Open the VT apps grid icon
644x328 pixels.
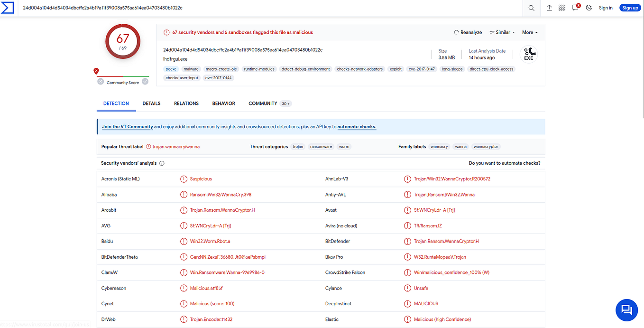click(x=561, y=8)
